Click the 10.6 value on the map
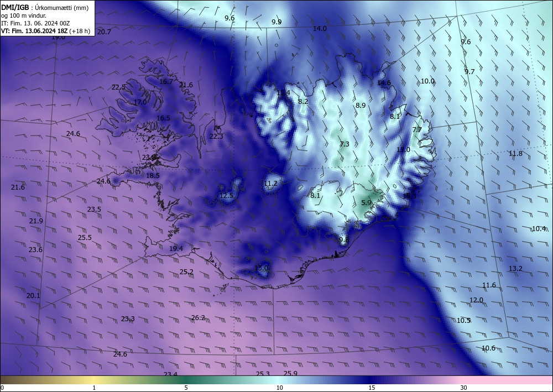This screenshot has width=553, height=392. pos(488,348)
